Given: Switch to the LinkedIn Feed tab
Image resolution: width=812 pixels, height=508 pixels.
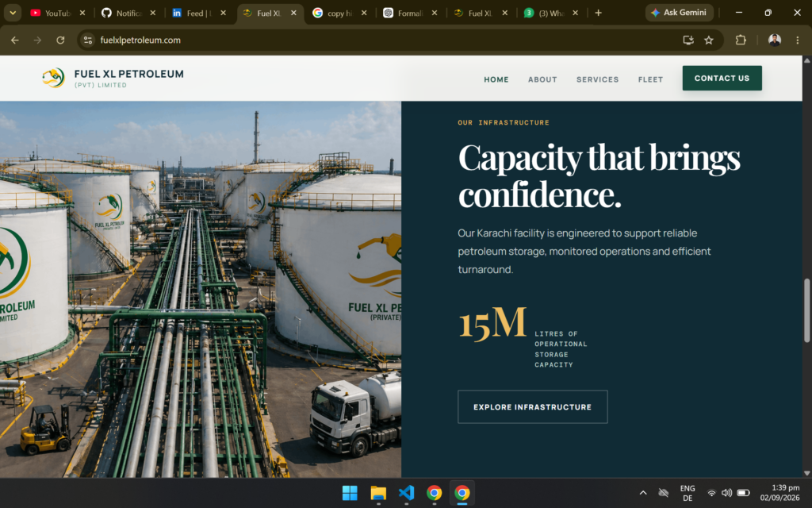Looking at the screenshot, I should 192,13.
